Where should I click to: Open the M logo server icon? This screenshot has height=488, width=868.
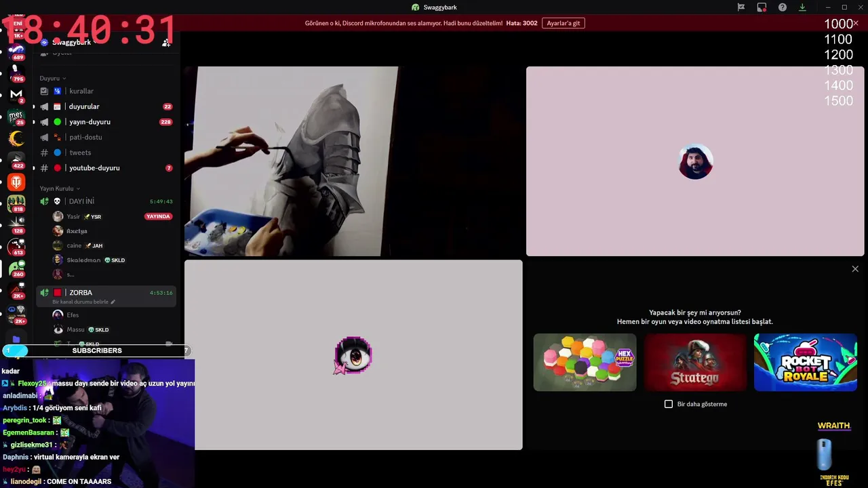(16, 94)
